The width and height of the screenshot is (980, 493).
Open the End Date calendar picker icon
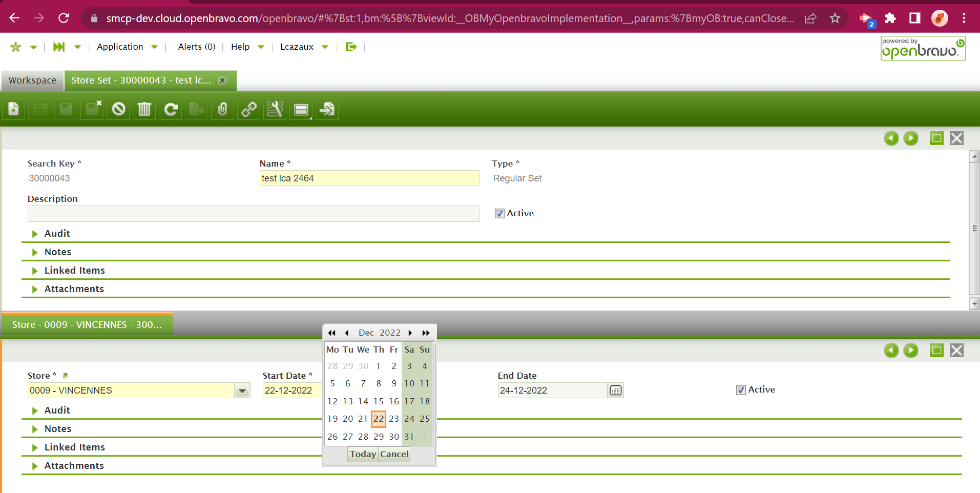click(615, 391)
